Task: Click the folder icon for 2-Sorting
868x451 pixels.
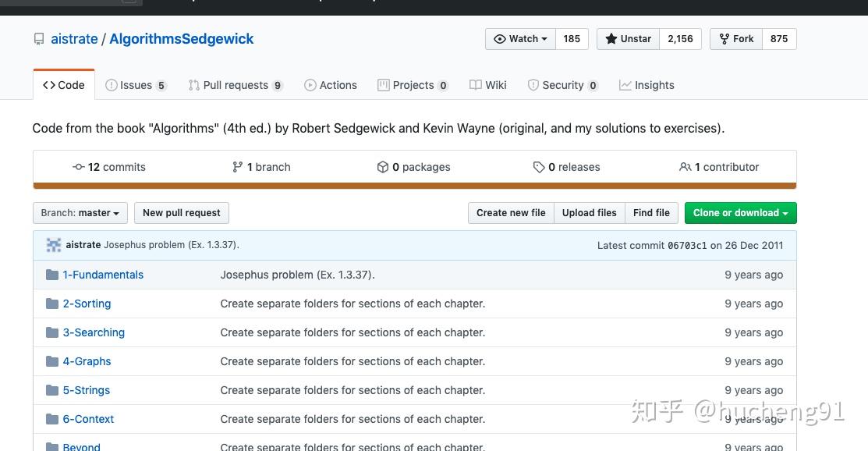Action: tap(52, 304)
